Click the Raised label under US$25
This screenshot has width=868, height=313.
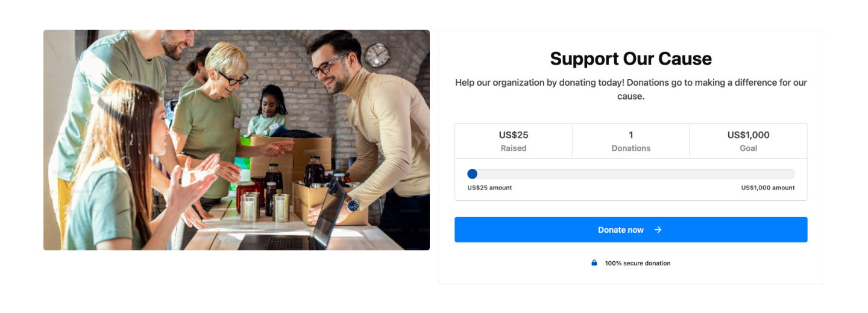(514, 148)
